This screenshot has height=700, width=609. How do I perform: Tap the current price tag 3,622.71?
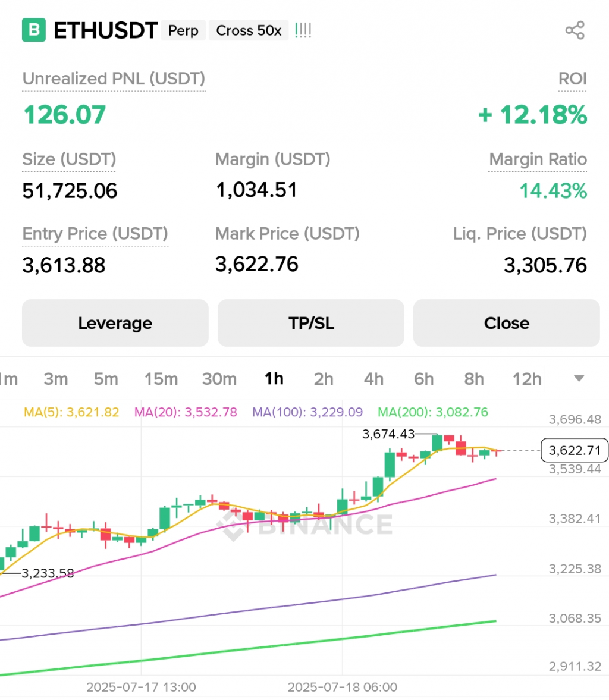click(x=575, y=450)
